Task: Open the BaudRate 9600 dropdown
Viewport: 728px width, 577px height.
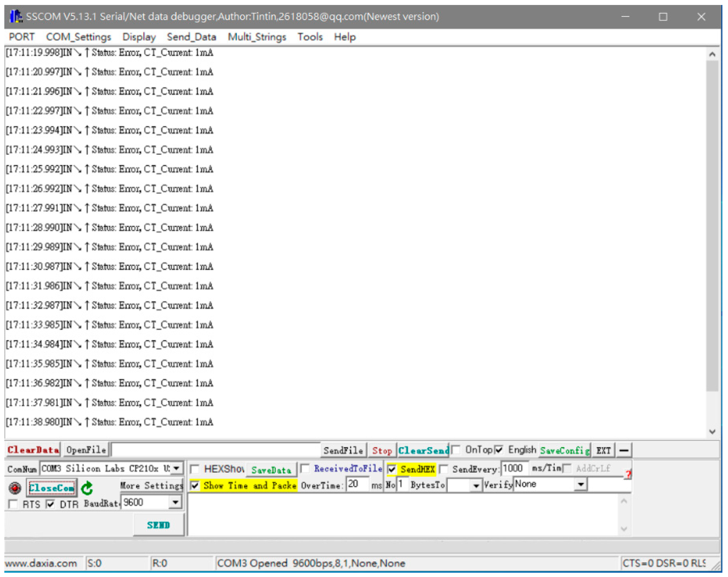Action: pyautogui.click(x=175, y=502)
